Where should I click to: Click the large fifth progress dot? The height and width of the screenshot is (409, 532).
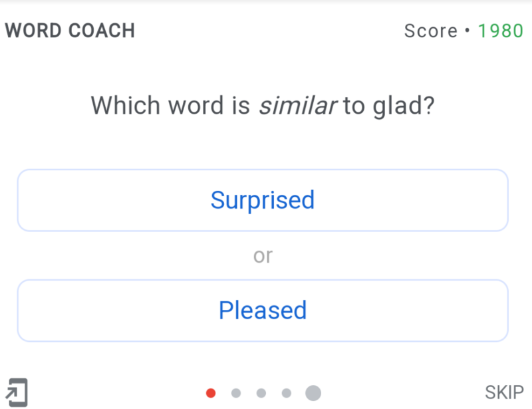pos(313,393)
